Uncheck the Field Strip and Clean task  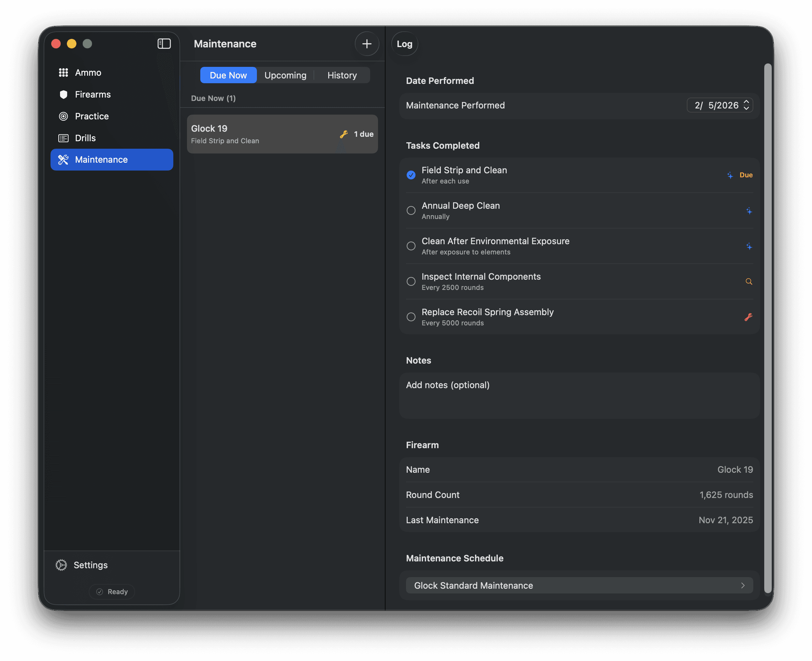point(410,175)
